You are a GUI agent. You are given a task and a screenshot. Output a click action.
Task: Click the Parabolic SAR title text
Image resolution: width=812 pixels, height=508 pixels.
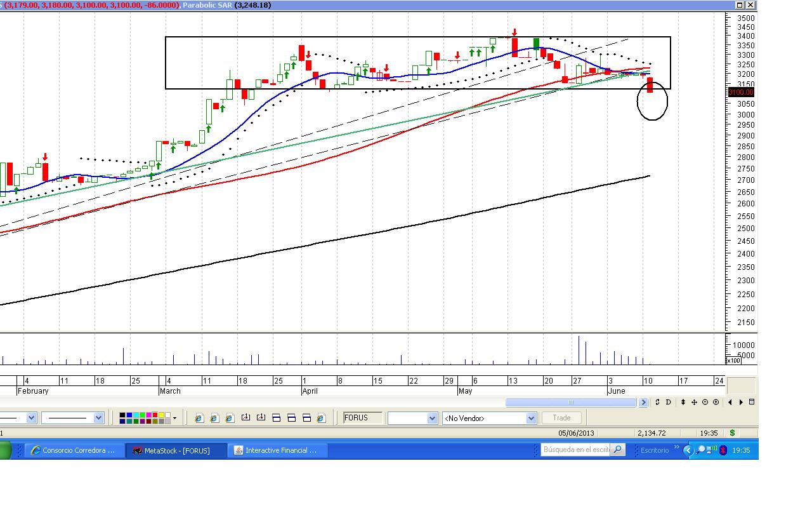pos(207,5)
